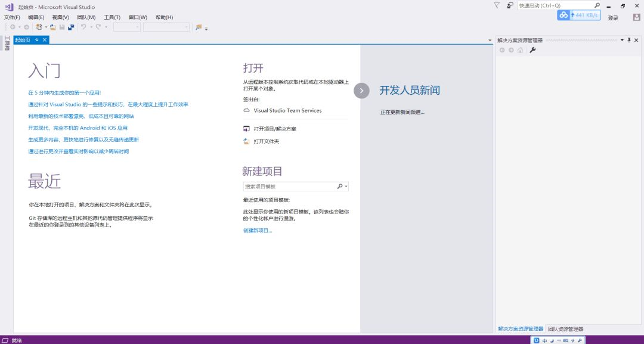Click the Quick Launch magnifier icon

(597, 5)
